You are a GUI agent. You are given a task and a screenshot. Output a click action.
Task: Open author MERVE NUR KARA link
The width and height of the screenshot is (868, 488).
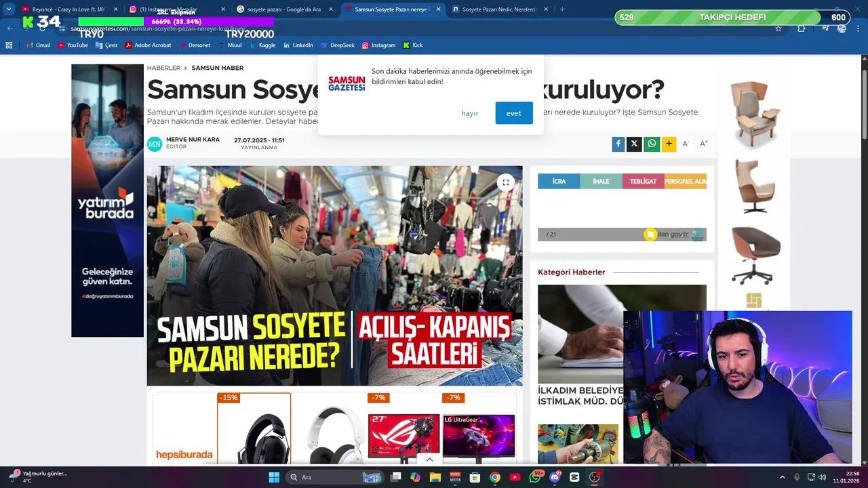[193, 140]
